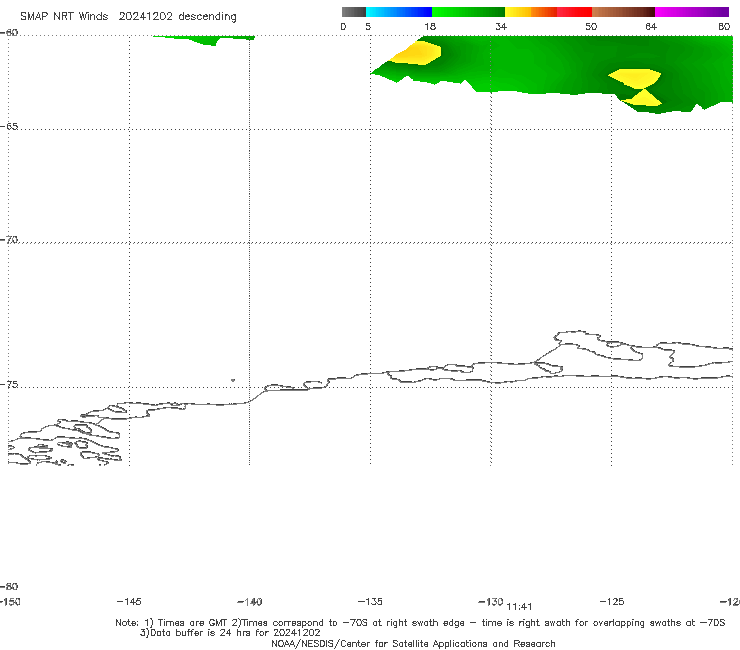The image size is (740, 650).
Task: Select the red segment of the color scale
Action: (x=574, y=12)
